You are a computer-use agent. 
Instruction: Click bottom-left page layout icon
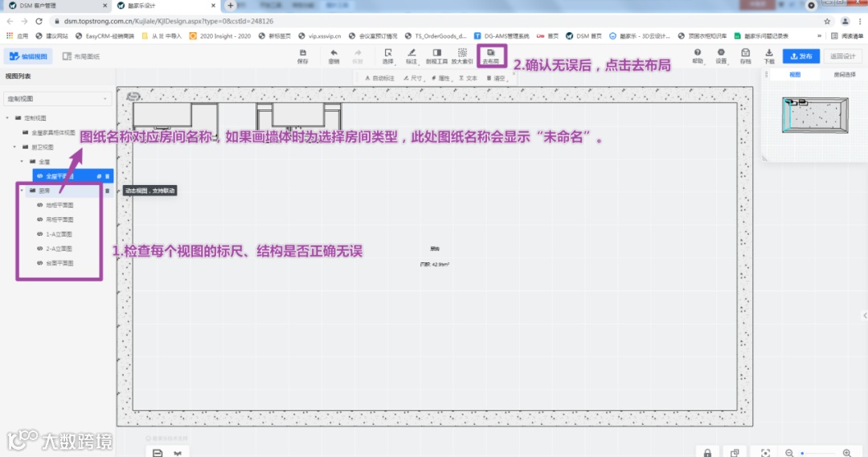click(158, 452)
